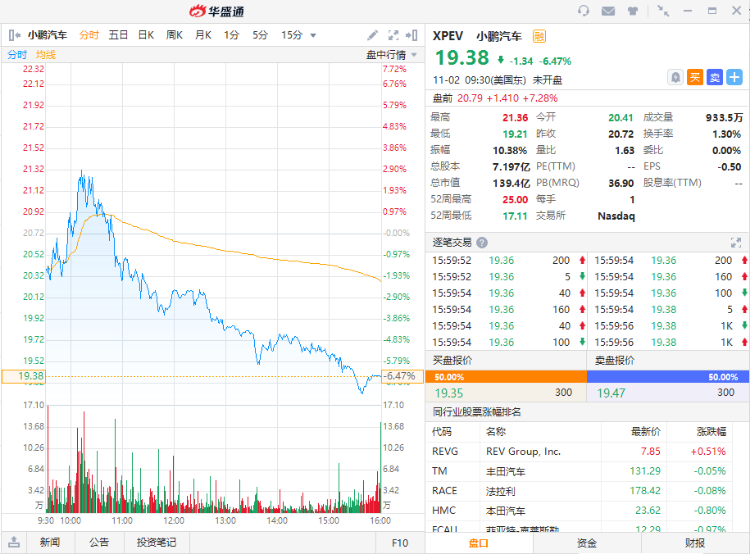This screenshot has width=750, height=554.
Task: Collapse the right quote panel icon
Action: tap(411, 35)
